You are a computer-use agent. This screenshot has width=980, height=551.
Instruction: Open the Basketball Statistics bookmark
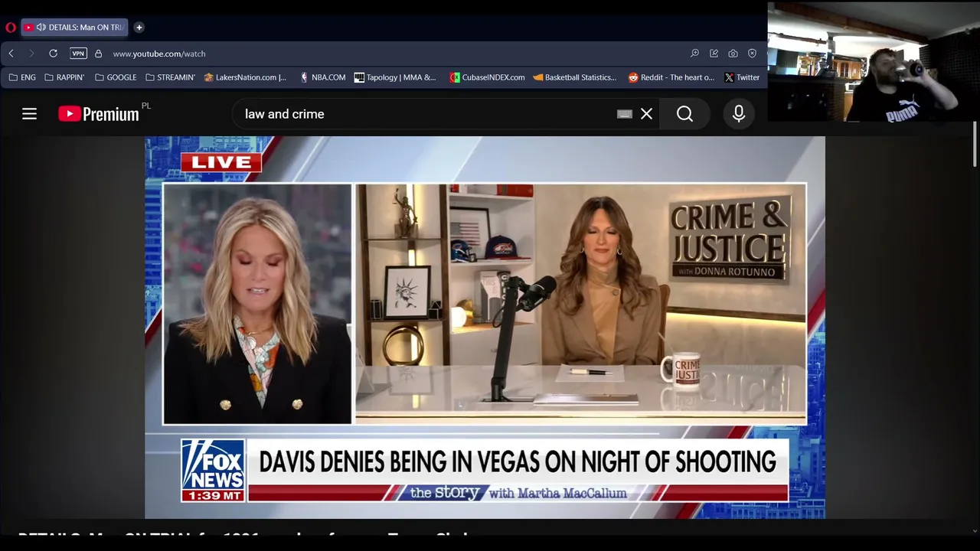(x=574, y=77)
